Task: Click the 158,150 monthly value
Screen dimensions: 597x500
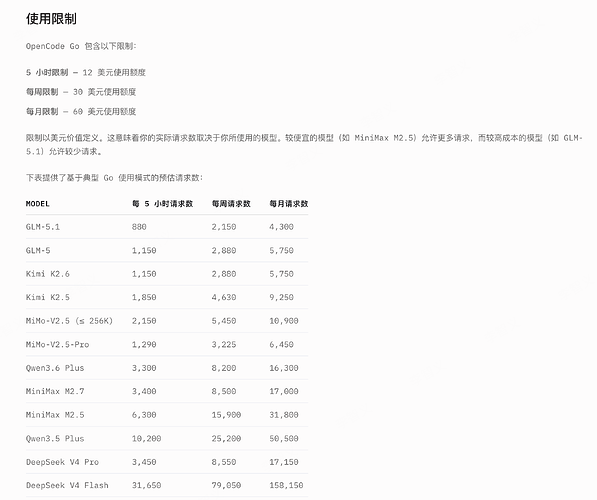Action: coord(286,485)
